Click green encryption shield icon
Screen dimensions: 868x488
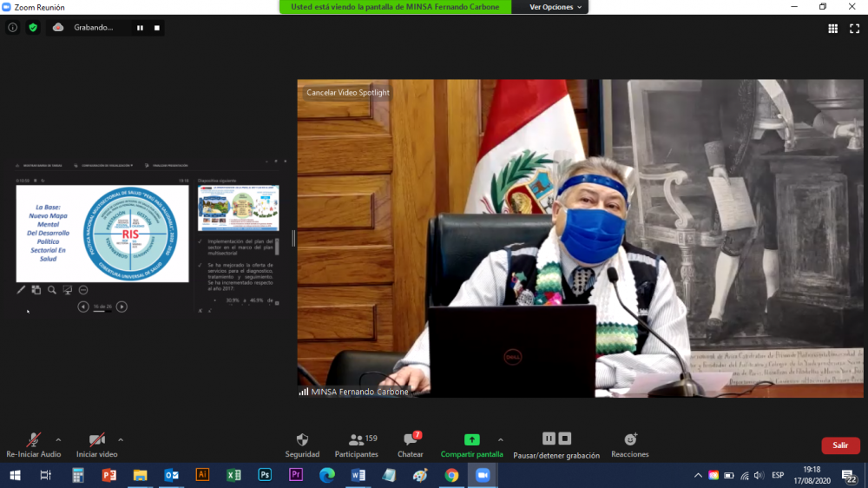pos(33,28)
